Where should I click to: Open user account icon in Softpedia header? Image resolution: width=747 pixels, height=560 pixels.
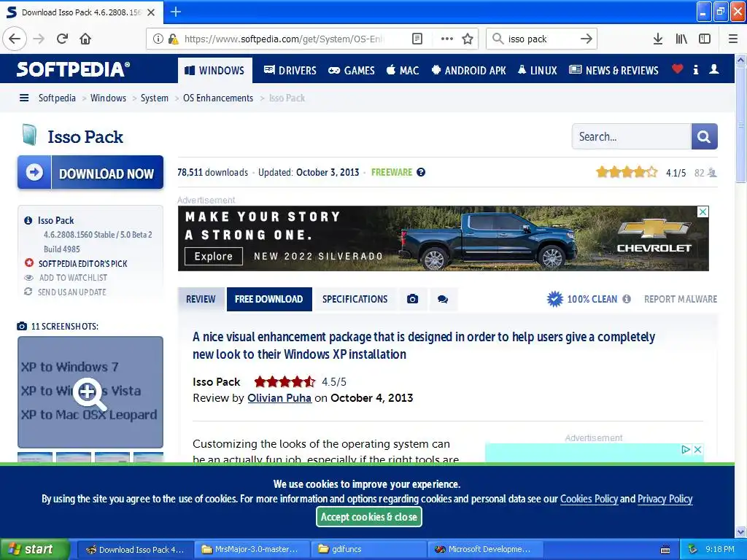point(713,69)
